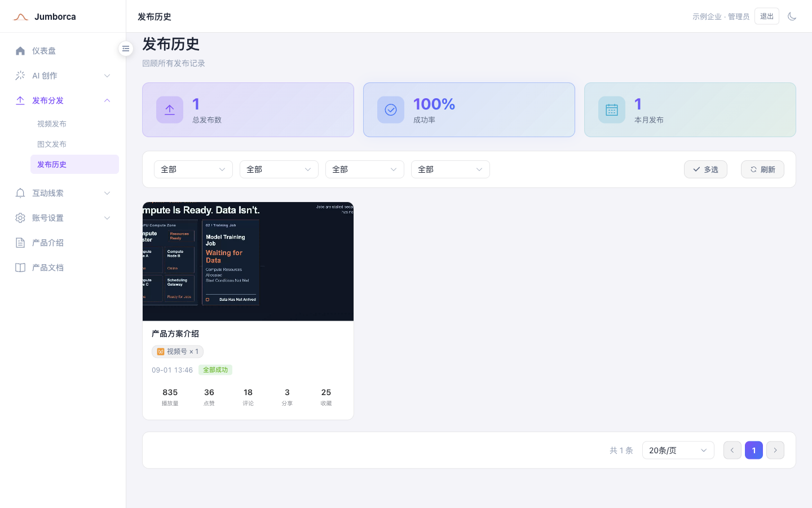
Task: Click the 视频号 platform icon on the card
Action: [x=161, y=352]
